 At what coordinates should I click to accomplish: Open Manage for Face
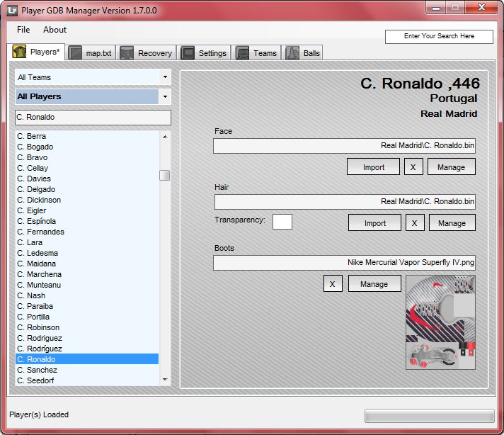[452, 166]
